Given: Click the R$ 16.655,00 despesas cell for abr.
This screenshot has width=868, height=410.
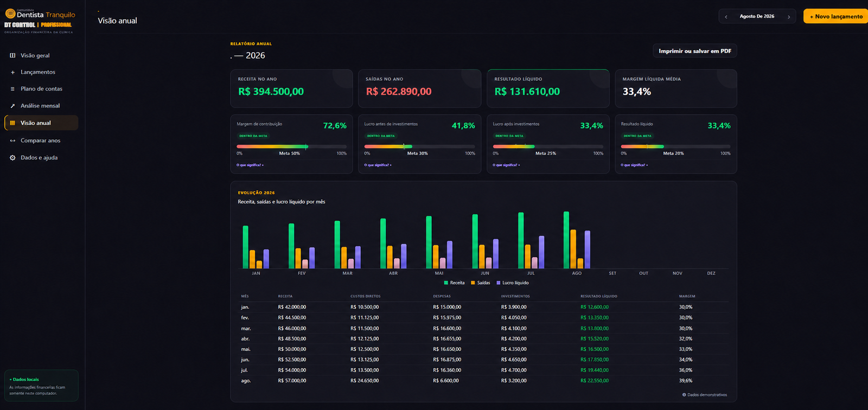Looking at the screenshot, I should coord(447,339).
